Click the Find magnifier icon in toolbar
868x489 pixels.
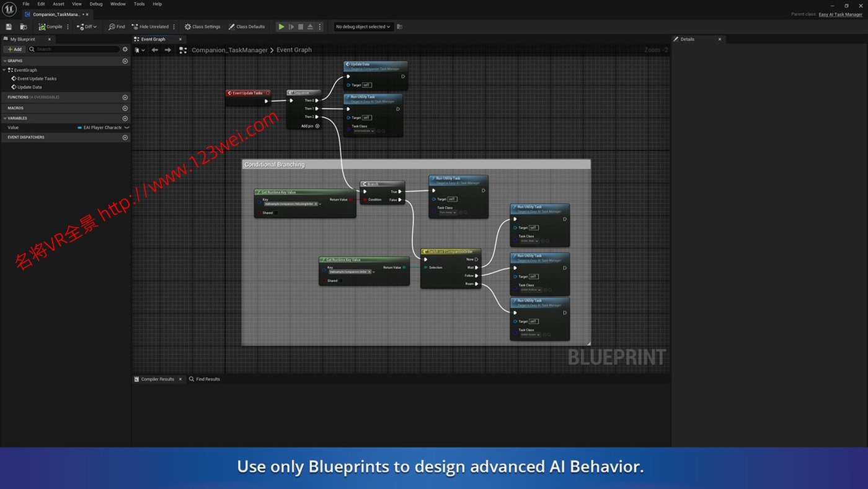[112, 27]
